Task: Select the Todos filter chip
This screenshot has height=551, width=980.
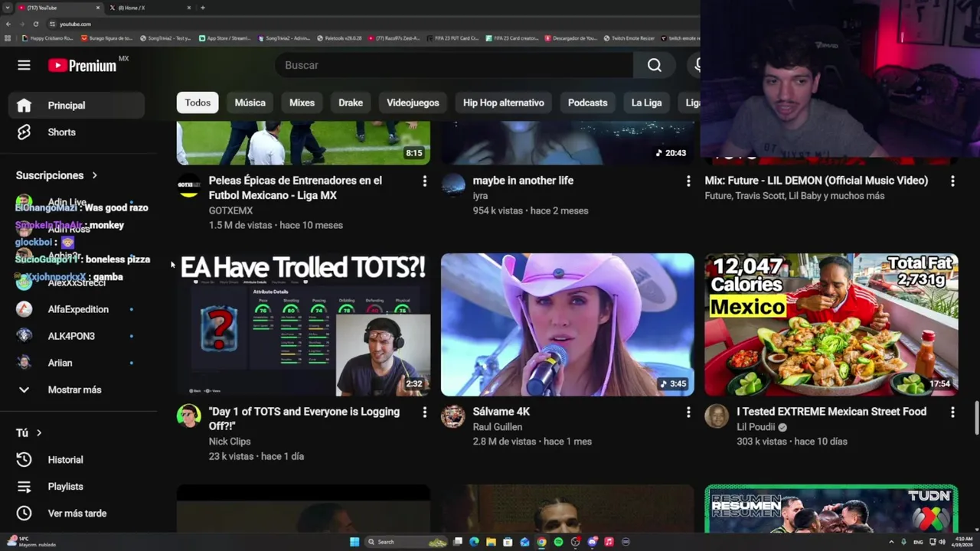Action: click(x=198, y=103)
